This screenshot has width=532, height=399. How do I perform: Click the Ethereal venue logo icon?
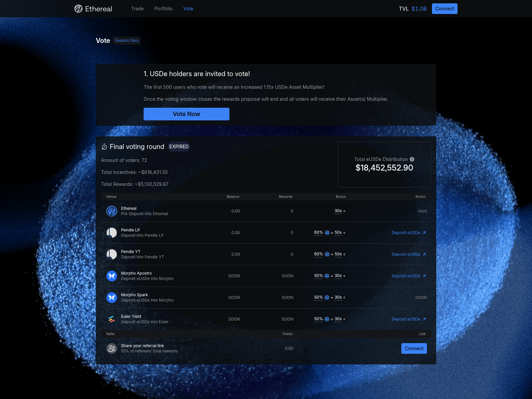pyautogui.click(x=112, y=211)
